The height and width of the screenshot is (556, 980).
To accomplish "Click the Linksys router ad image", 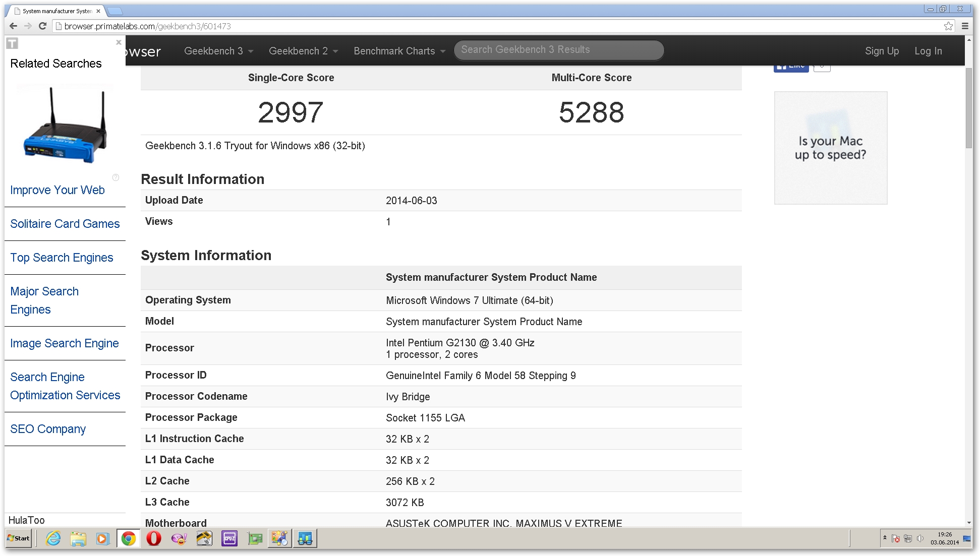I will click(x=65, y=124).
